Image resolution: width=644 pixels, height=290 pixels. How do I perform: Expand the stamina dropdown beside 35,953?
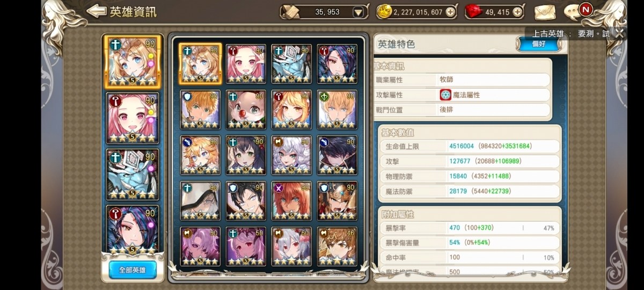tap(358, 12)
